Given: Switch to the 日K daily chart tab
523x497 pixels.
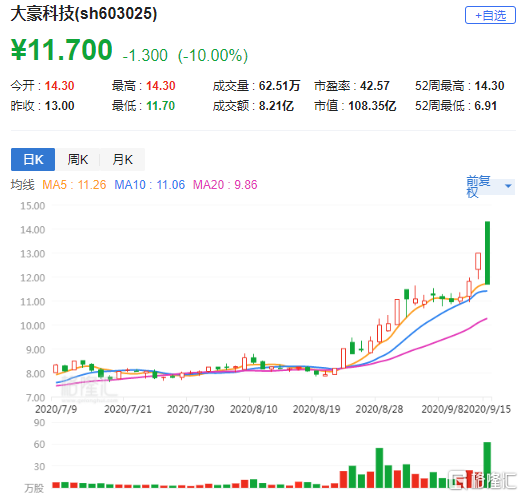Looking at the screenshot, I should (x=33, y=159).
